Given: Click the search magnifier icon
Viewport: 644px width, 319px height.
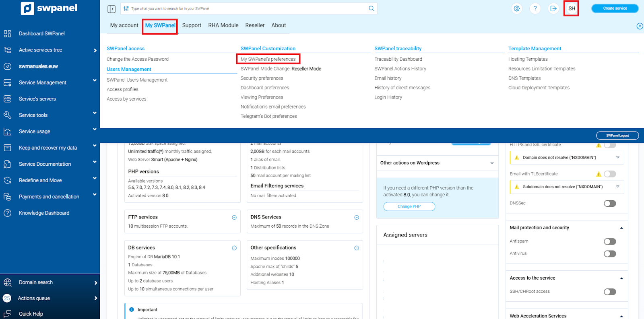Looking at the screenshot, I should [x=371, y=8].
